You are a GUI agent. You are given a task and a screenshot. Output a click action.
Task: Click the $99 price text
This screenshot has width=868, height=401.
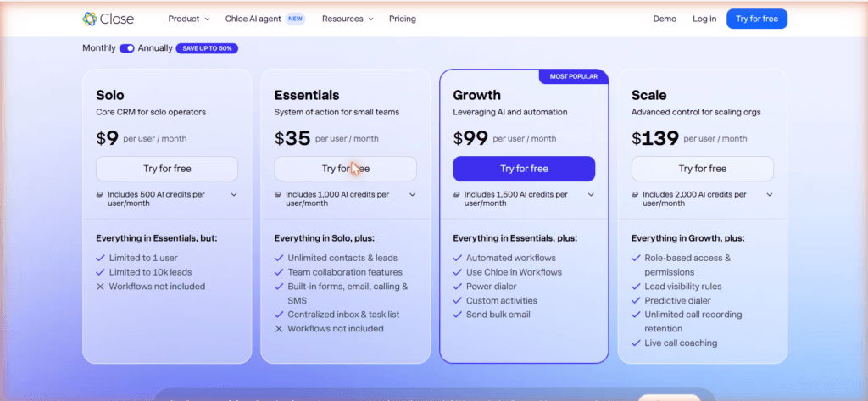pyautogui.click(x=470, y=138)
